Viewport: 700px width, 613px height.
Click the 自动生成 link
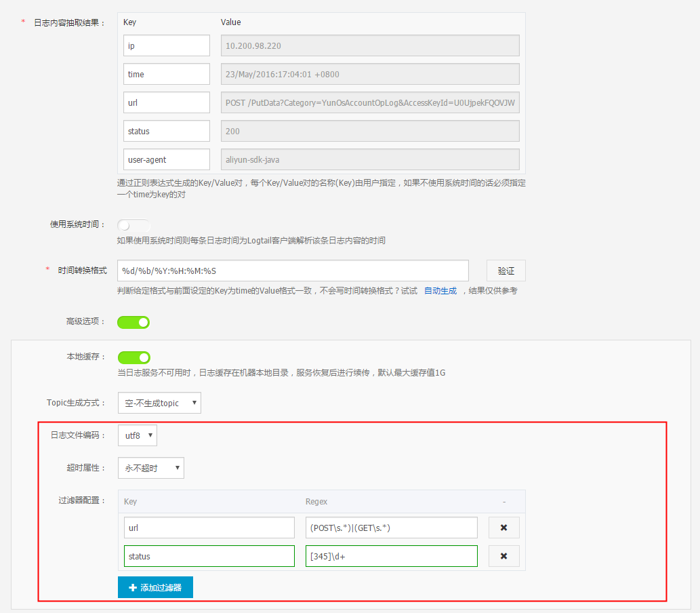(x=440, y=290)
